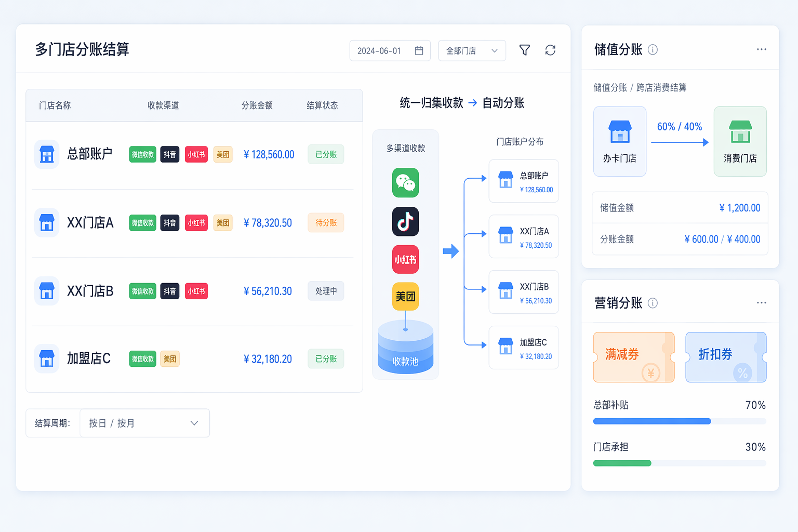Click amount ¥ 128,560.00 in 总部账户 table row

coord(269,154)
